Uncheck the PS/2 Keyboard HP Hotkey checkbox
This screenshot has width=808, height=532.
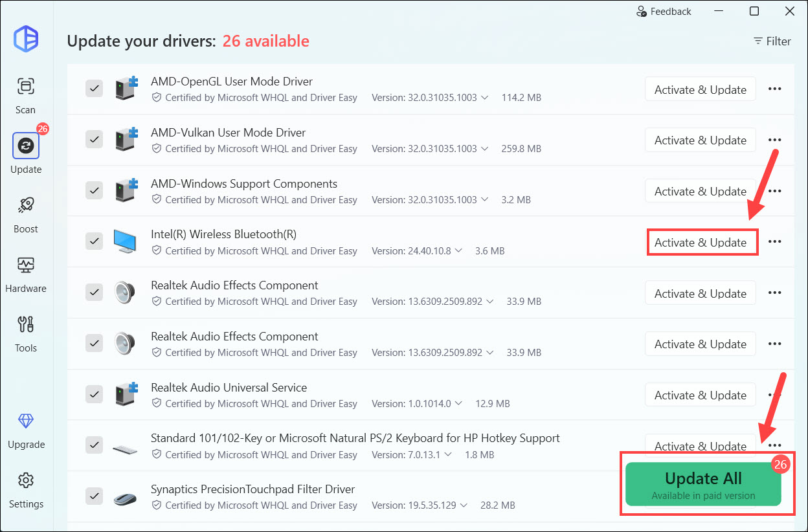[95, 445]
